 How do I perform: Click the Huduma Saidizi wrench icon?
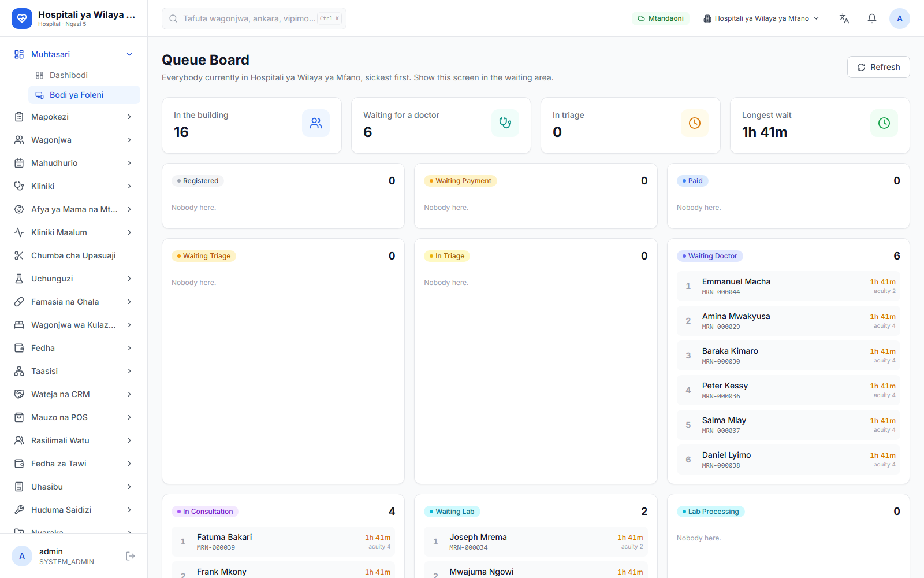pos(19,510)
